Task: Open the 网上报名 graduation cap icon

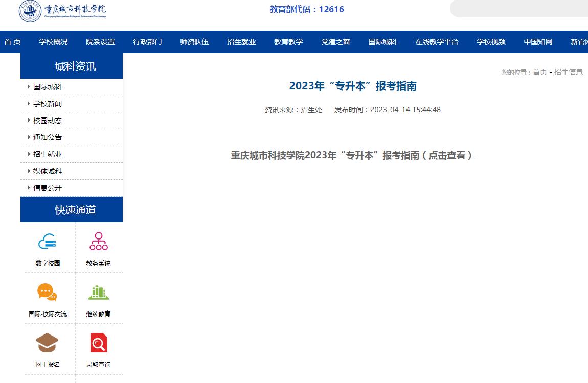Action: 47,343
